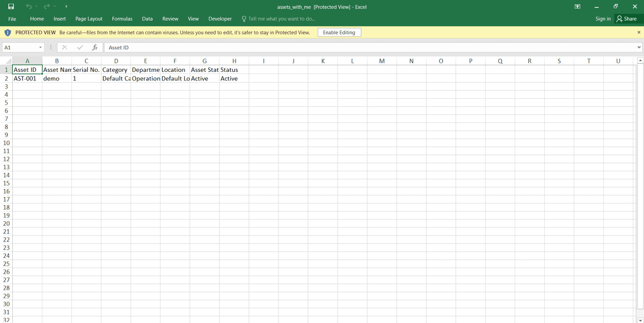The height and width of the screenshot is (323, 644).
Task: Select the cell containing demo
Action: tap(56, 78)
